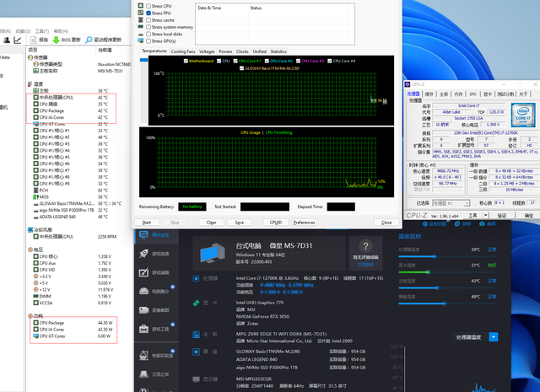540x392 pixels.
Task: Uncheck the Stress FPU checkbox
Action: tap(148, 13)
